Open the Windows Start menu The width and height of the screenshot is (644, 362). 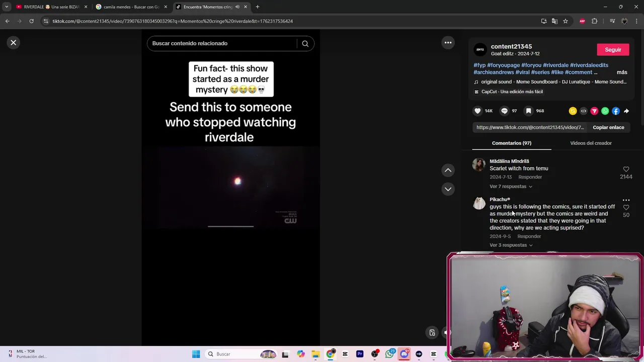pyautogui.click(x=196, y=354)
